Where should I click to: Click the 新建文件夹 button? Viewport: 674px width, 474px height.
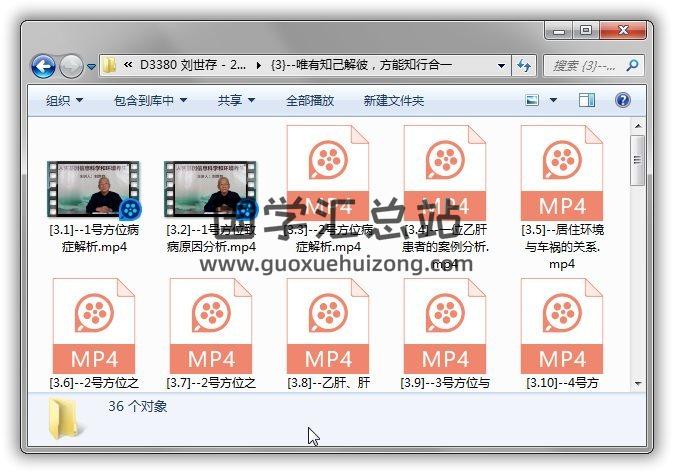click(x=393, y=101)
